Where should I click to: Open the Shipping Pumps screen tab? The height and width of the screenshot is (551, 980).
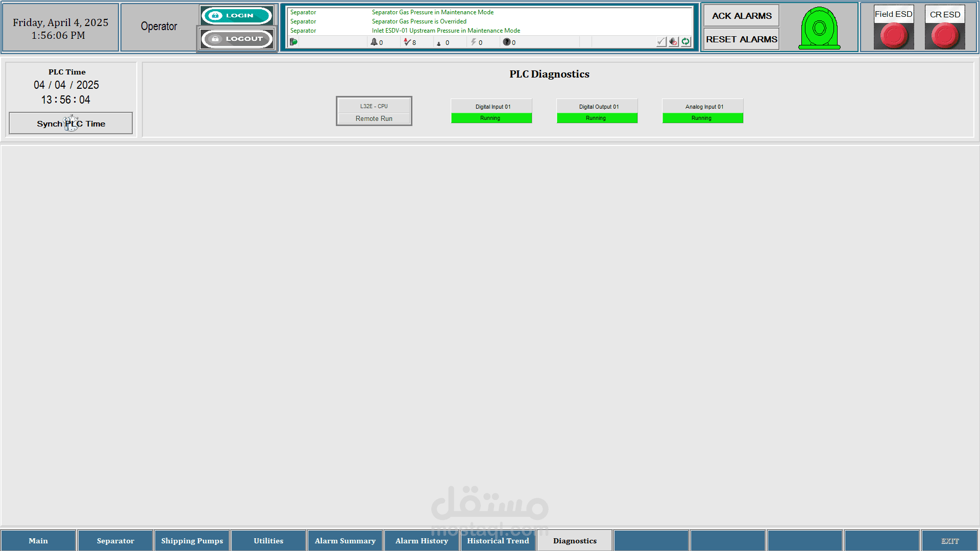[192, 541]
